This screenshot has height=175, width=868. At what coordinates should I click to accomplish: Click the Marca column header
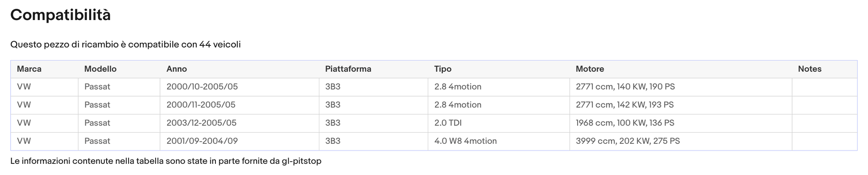(45, 69)
